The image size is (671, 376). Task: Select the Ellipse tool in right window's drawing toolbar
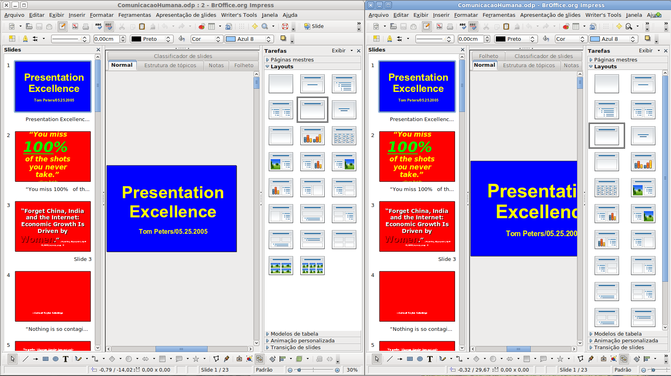tap(420, 359)
